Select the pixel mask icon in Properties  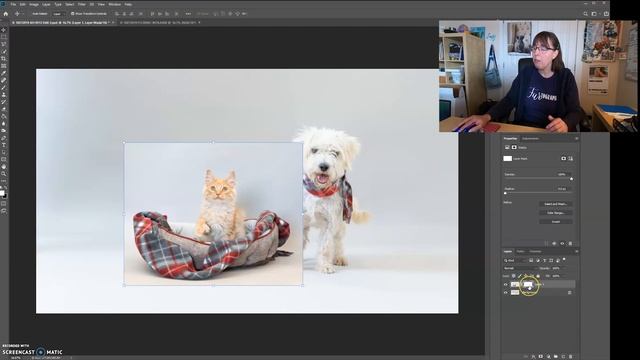coord(564,158)
